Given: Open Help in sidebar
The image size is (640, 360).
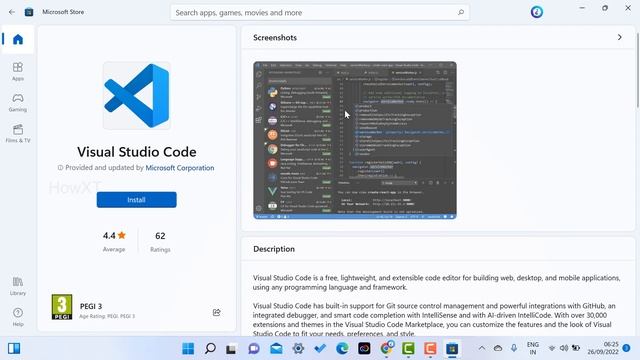Looking at the screenshot, I should 18,317.
